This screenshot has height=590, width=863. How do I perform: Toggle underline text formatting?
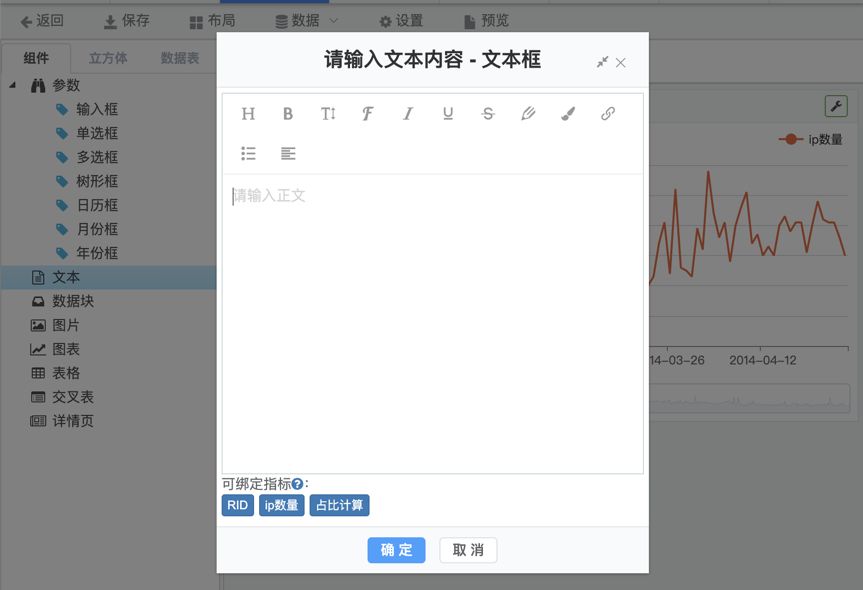[x=448, y=114]
